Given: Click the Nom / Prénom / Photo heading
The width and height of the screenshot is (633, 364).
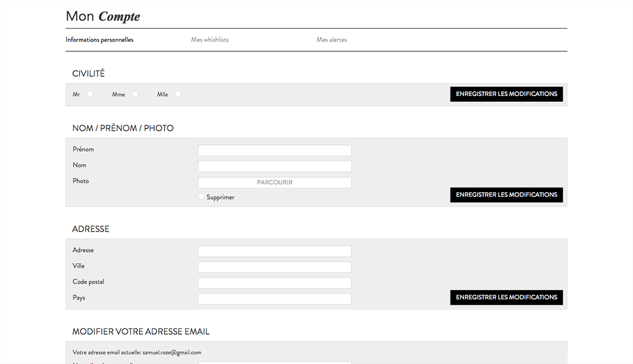Looking at the screenshot, I should click(x=123, y=128).
